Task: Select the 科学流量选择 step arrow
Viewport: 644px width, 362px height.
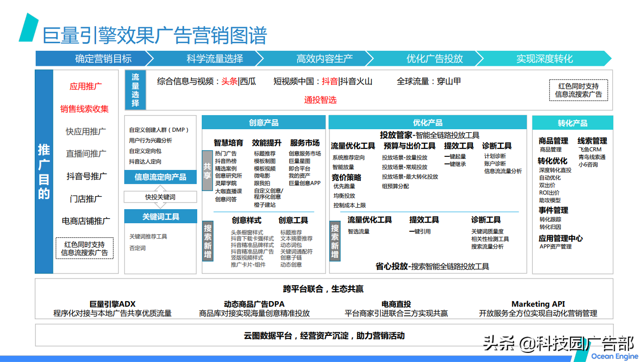Action: point(205,58)
